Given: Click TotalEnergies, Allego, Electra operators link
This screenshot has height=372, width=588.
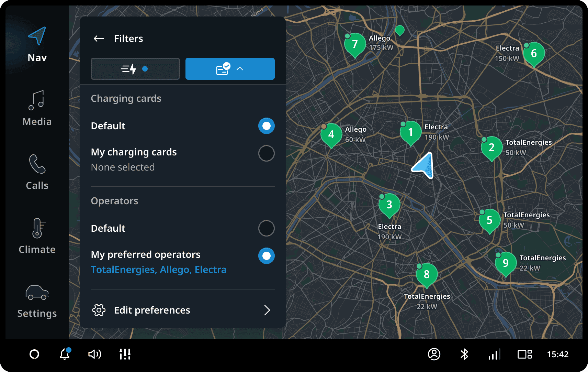Looking at the screenshot, I should pyautogui.click(x=158, y=270).
